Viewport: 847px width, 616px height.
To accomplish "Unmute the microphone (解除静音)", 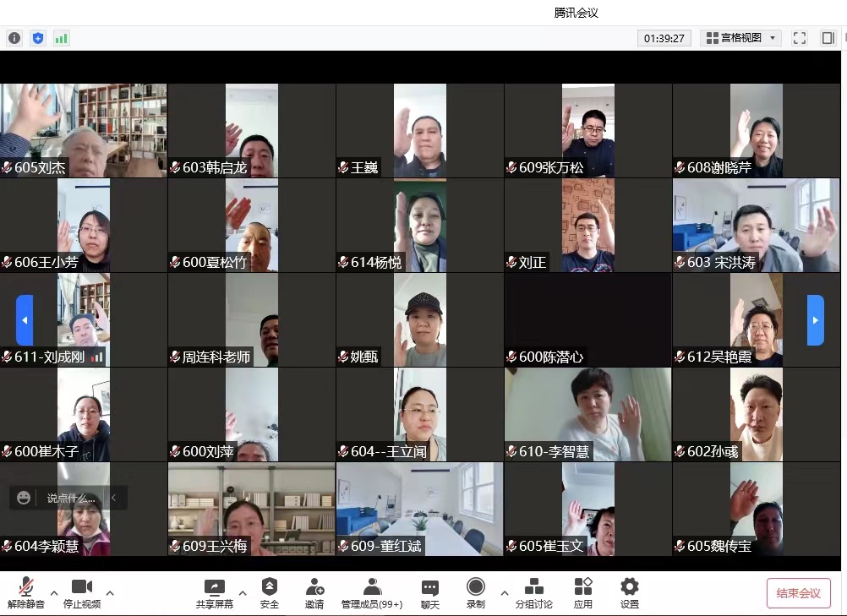I will point(25,592).
